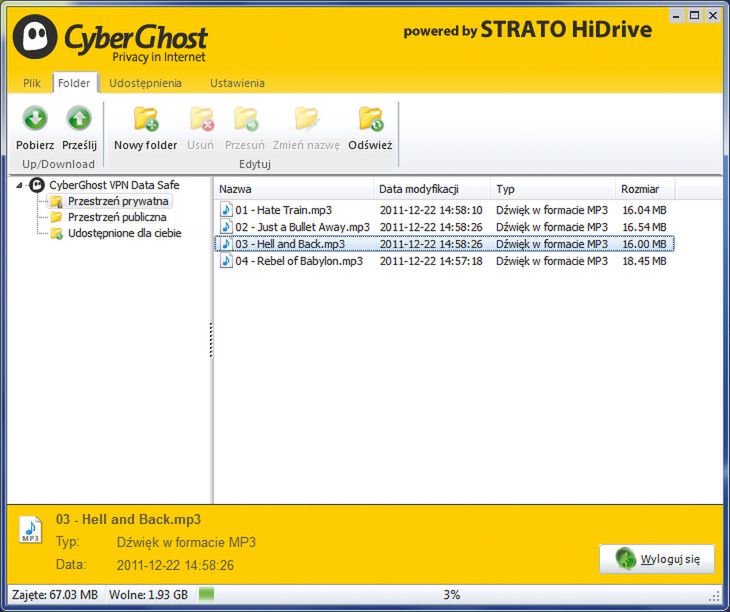Click the size value 18.45 MB

point(644,261)
